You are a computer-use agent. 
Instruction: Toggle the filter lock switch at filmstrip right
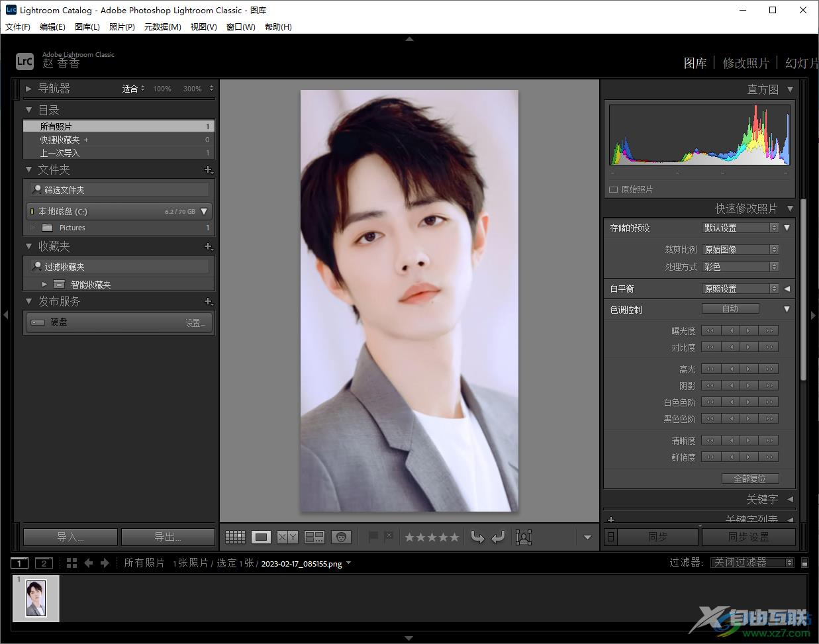tap(804, 563)
